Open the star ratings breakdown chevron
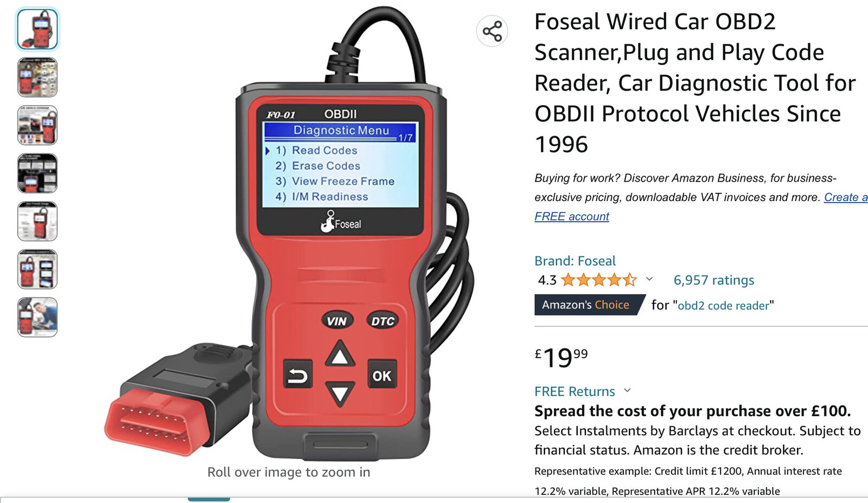 (x=649, y=279)
